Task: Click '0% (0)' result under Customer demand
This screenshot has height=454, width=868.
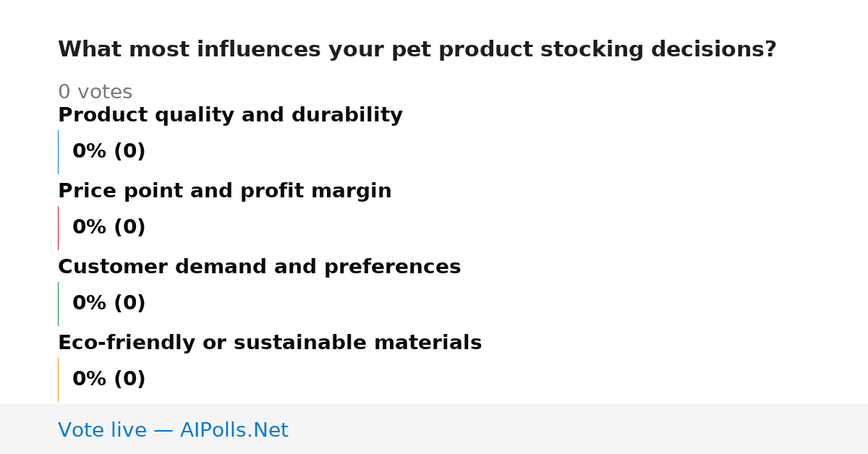Action: 109,304
